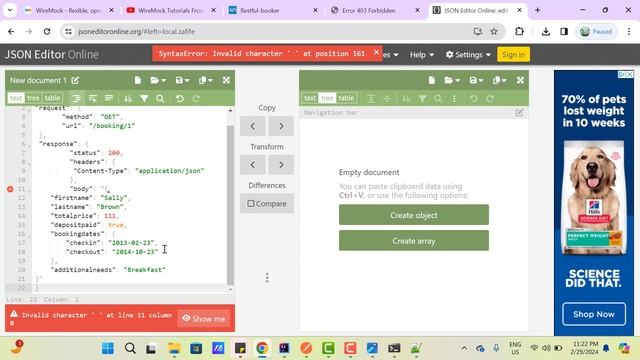Create new document in left panel
Image resolution: width=640 pixels, height=360 pixels.
click(138, 80)
